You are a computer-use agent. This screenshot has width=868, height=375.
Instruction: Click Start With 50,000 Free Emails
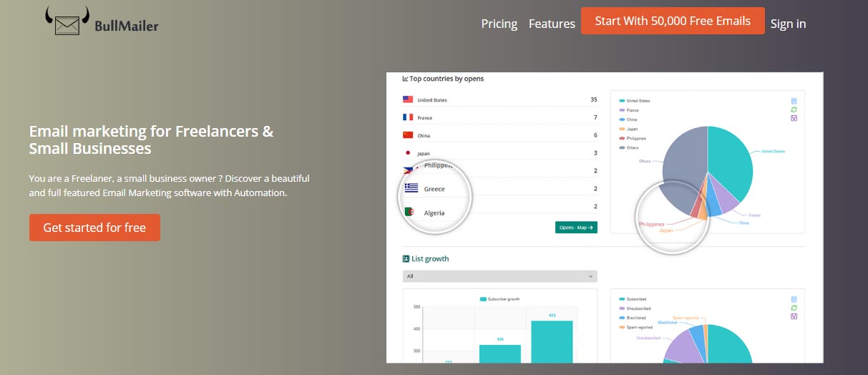click(673, 21)
